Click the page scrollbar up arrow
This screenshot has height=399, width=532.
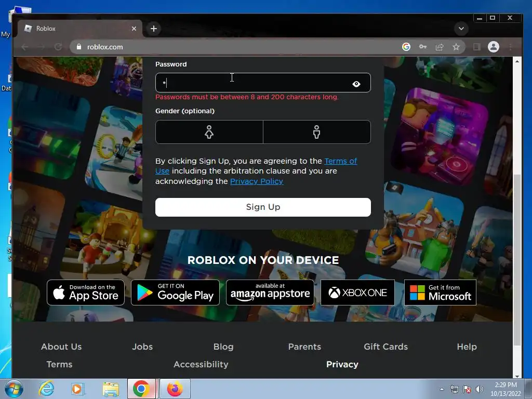tap(517, 61)
